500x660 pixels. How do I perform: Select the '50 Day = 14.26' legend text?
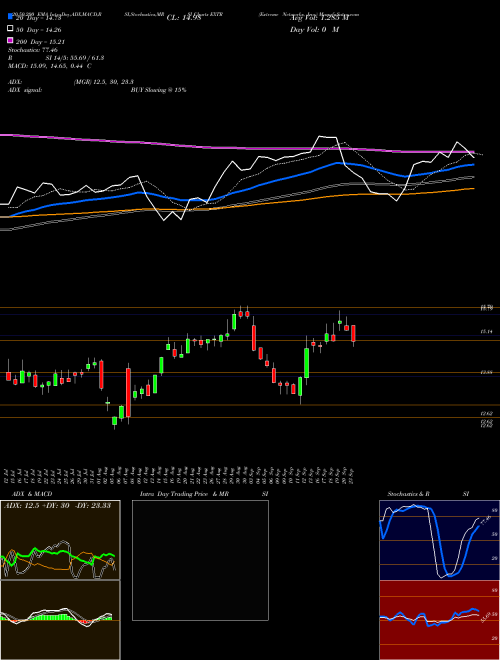39,29
